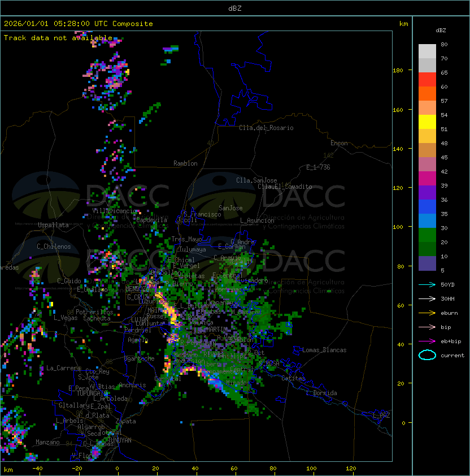Click the 'E_1-736' map label
Screen dimensions: 470x476
(318, 167)
